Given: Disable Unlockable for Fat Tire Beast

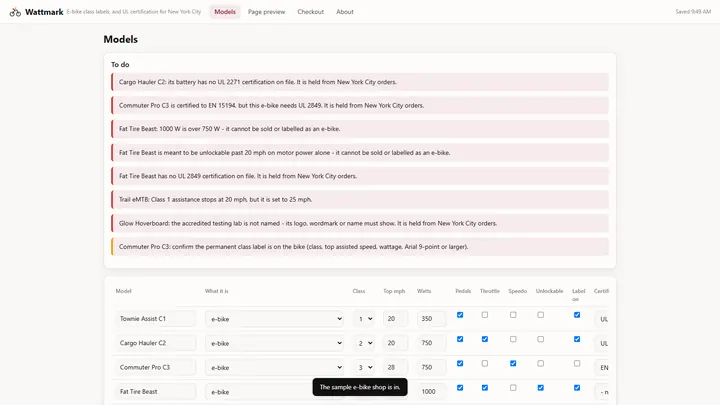Looking at the screenshot, I should [540, 388].
